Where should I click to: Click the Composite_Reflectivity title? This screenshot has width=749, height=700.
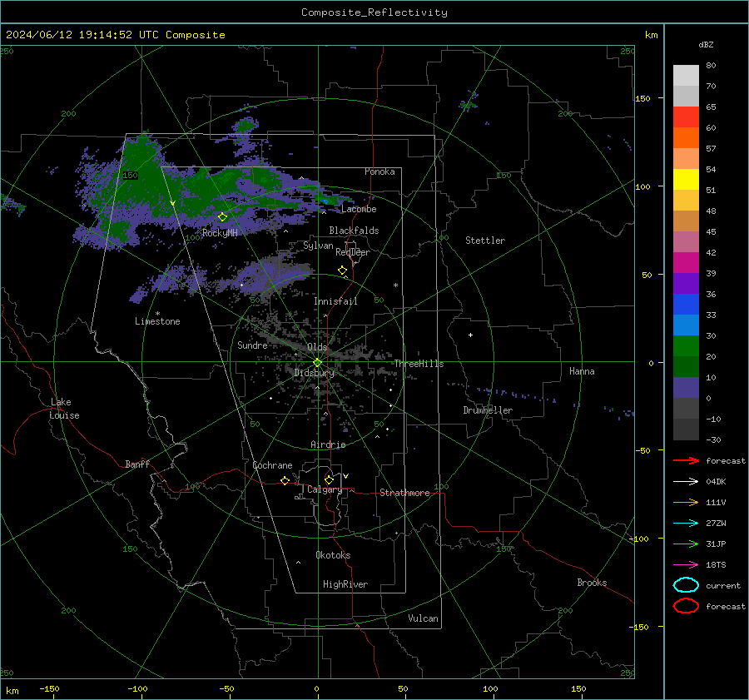click(x=374, y=12)
